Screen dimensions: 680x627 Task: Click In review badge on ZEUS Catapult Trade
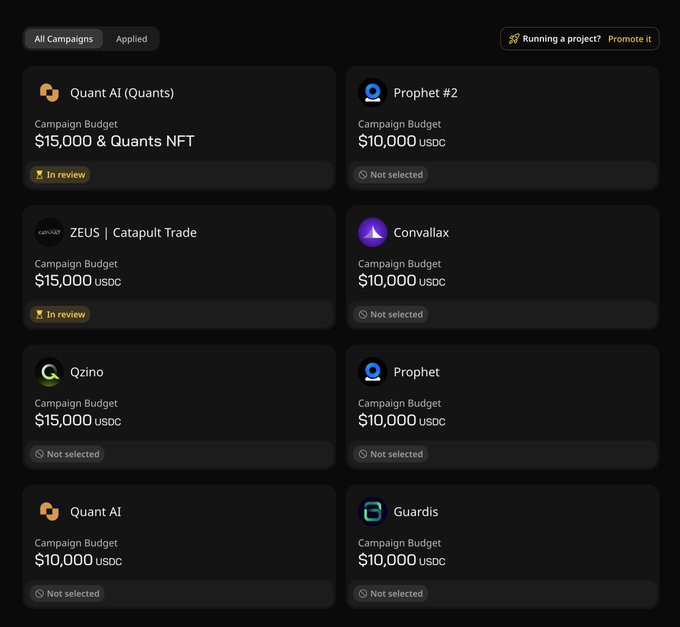pyautogui.click(x=60, y=314)
